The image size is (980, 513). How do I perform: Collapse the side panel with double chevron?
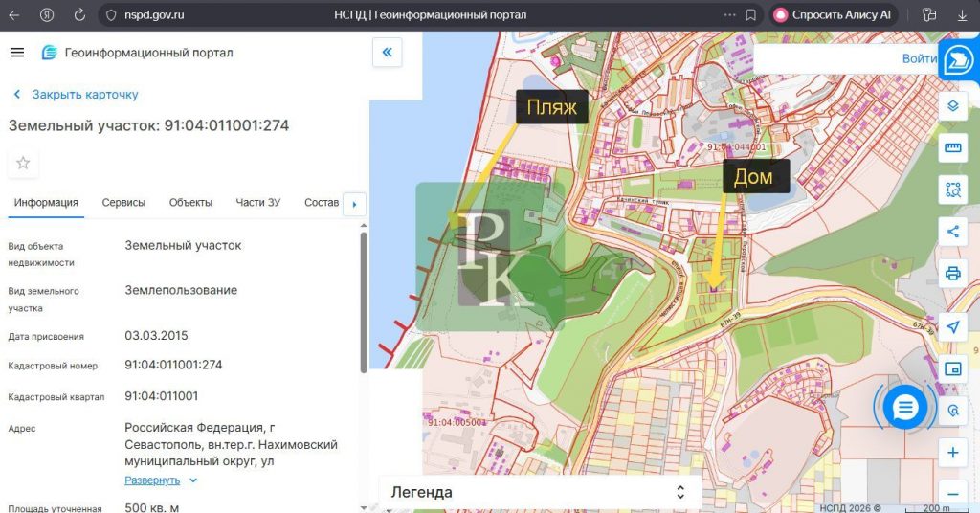[x=387, y=53]
